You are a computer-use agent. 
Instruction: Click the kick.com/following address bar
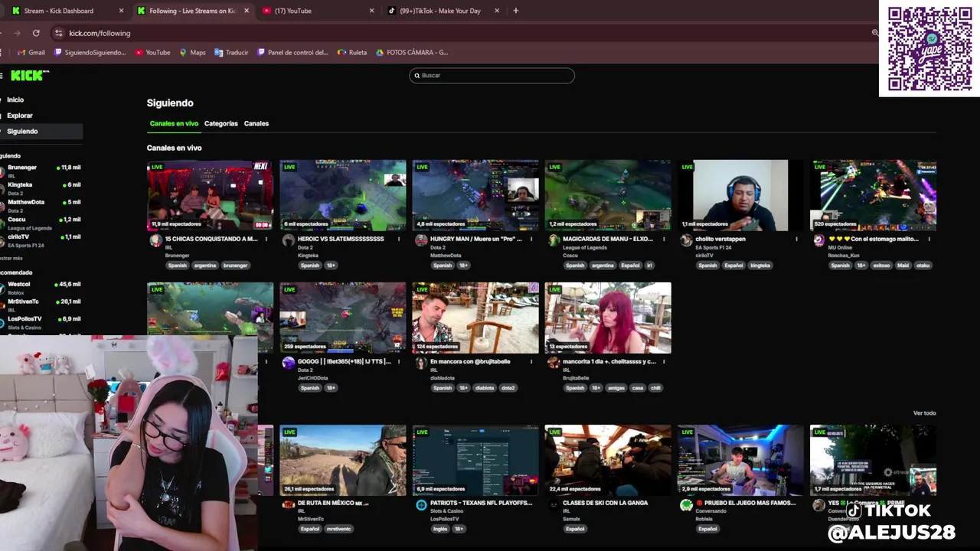(459, 33)
